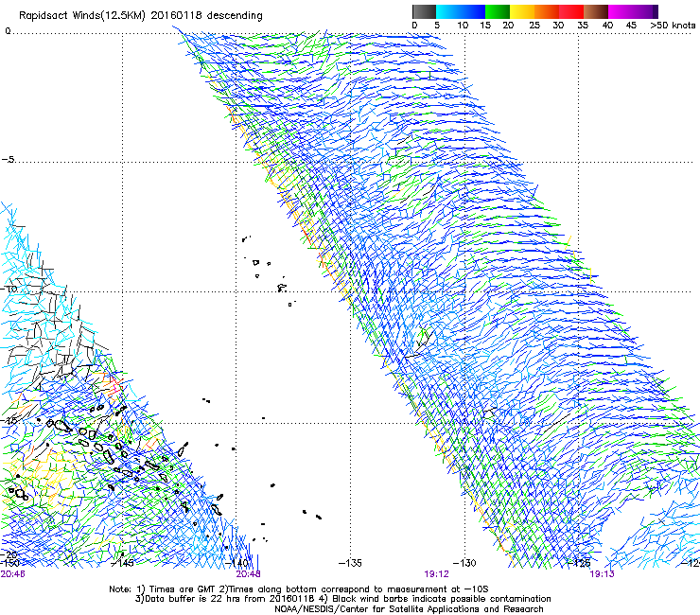Click the latitude label '-5'
The width and height of the screenshot is (700, 615).
click(x=8, y=160)
